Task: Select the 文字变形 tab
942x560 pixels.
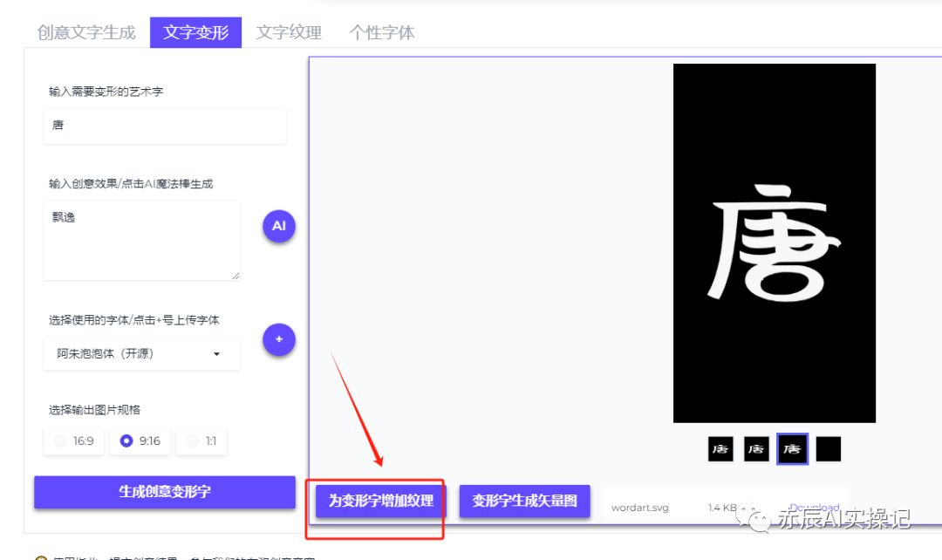Action: (x=196, y=32)
